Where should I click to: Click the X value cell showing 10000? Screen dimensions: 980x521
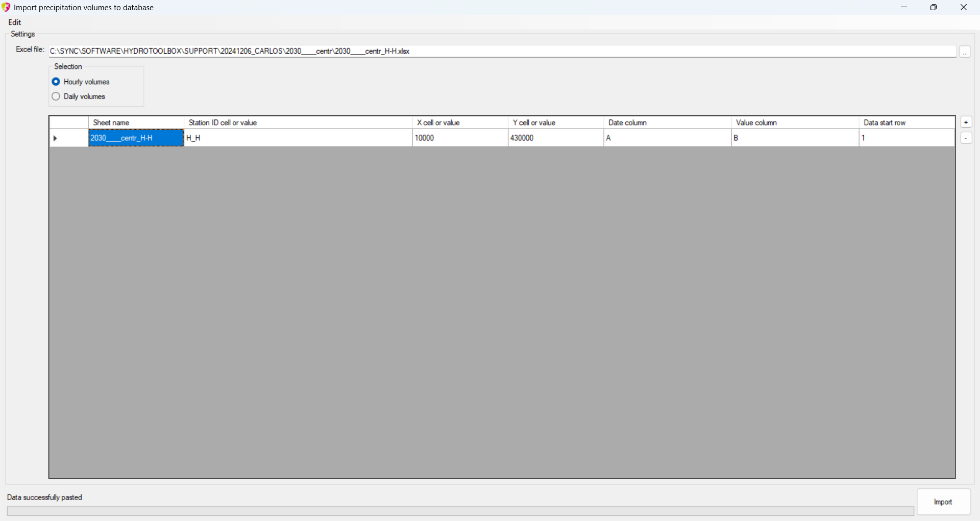click(x=460, y=138)
